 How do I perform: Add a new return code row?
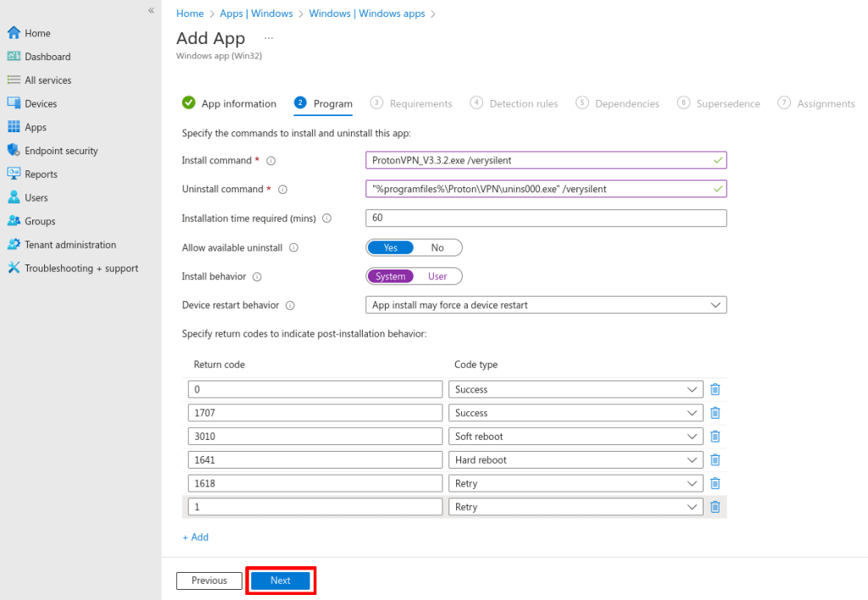click(196, 537)
